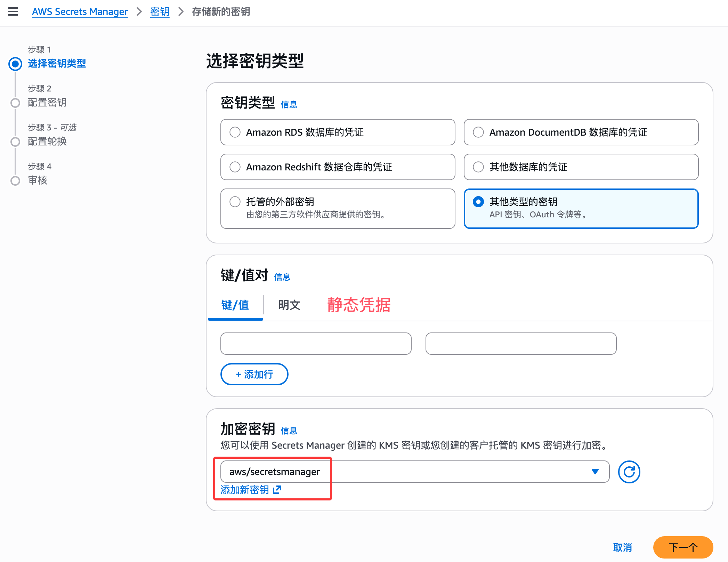Click the + 添加行 button
728x562 pixels.
pyautogui.click(x=254, y=374)
